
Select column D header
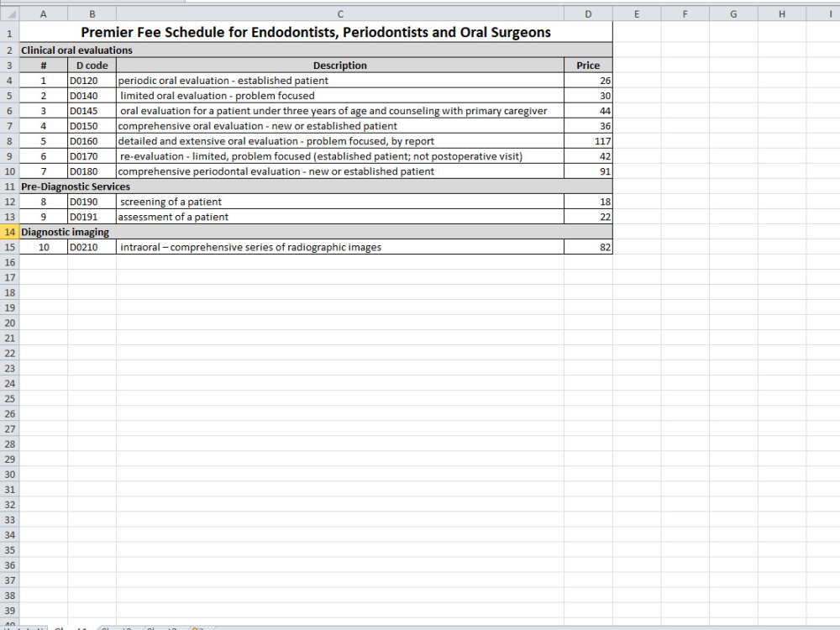click(x=588, y=14)
